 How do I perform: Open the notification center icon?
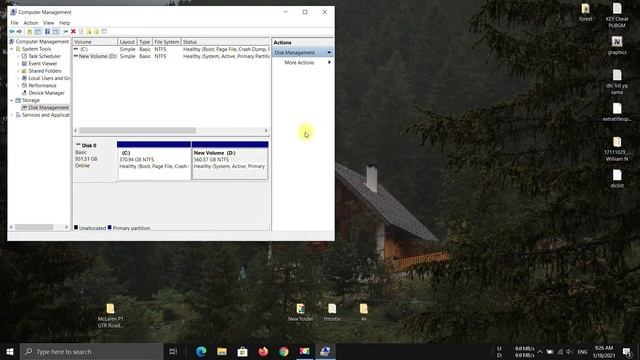coord(627,351)
